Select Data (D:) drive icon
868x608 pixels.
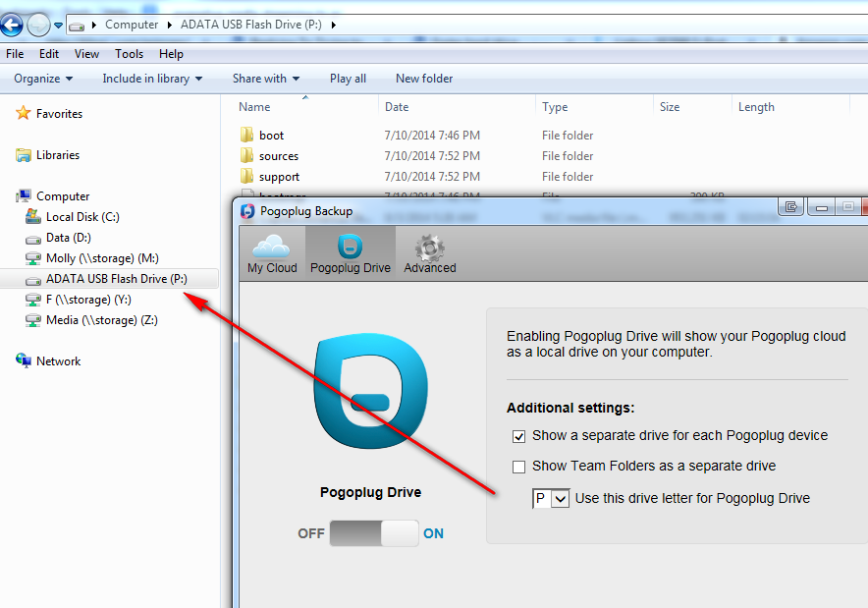(33, 238)
